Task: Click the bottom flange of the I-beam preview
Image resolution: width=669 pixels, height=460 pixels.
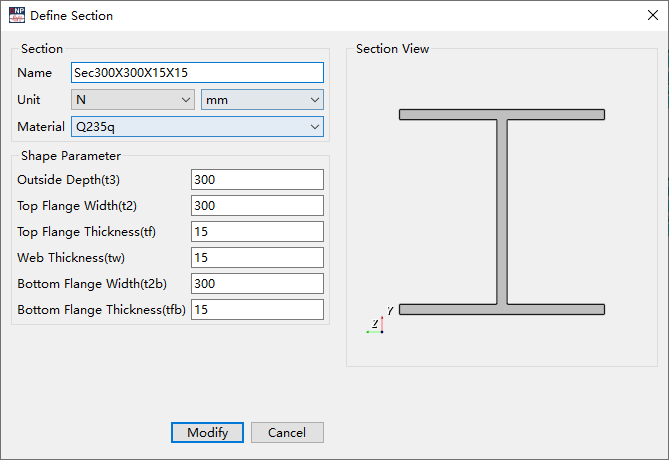Action: pyautogui.click(x=501, y=309)
